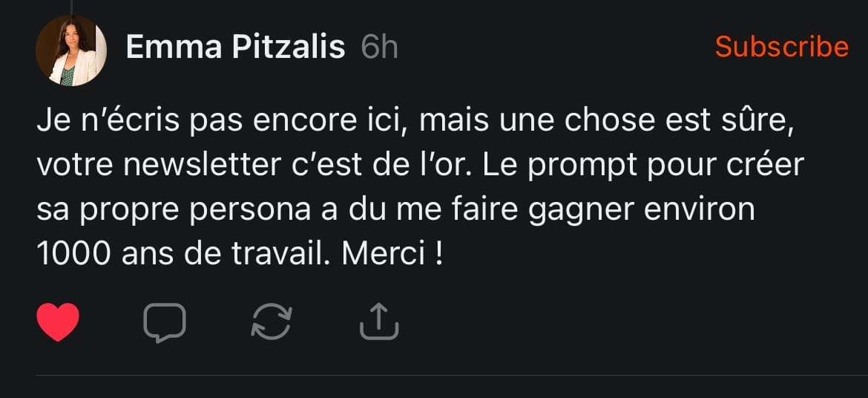Open the note via the 6h timestamp
This screenshot has width=868, height=398.
click(x=379, y=48)
